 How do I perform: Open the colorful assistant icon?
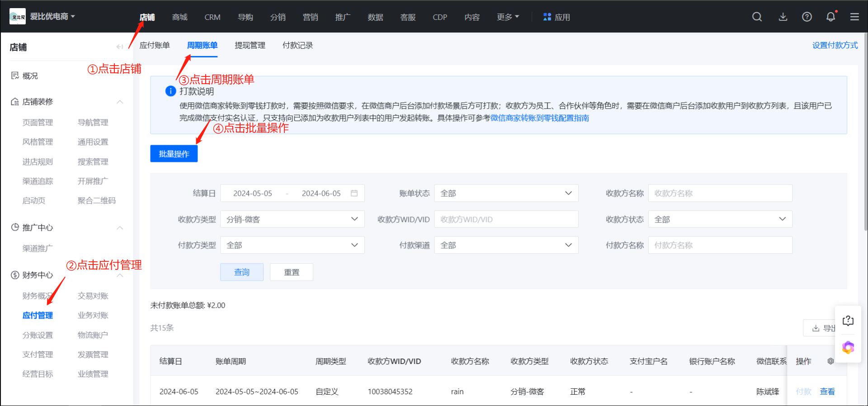[848, 347]
